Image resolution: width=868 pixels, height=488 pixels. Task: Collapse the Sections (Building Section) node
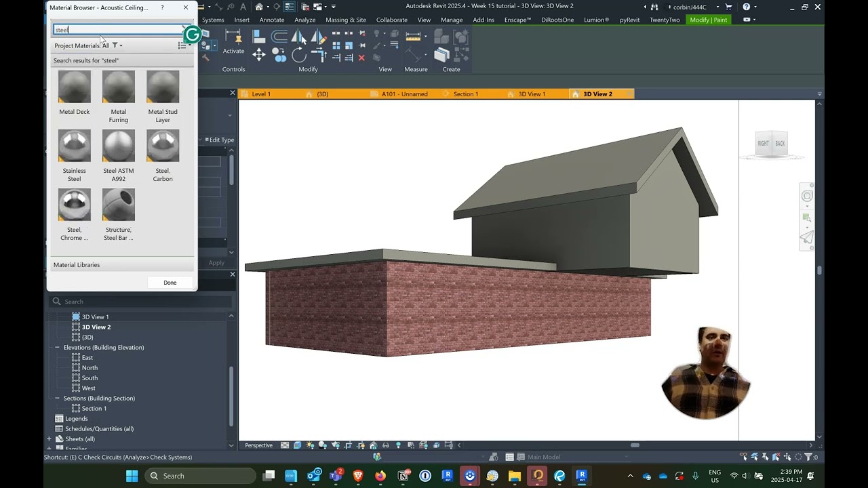[57, 398]
